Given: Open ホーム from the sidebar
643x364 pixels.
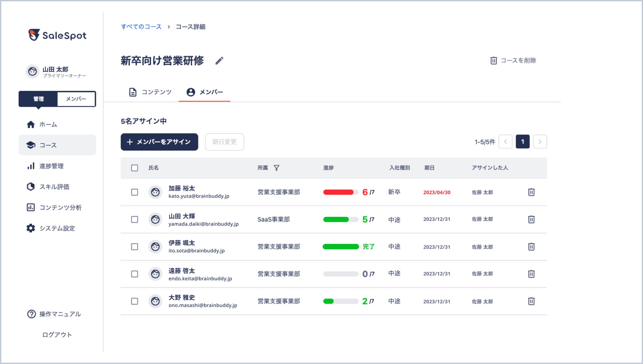Looking at the screenshot, I should 48,125.
